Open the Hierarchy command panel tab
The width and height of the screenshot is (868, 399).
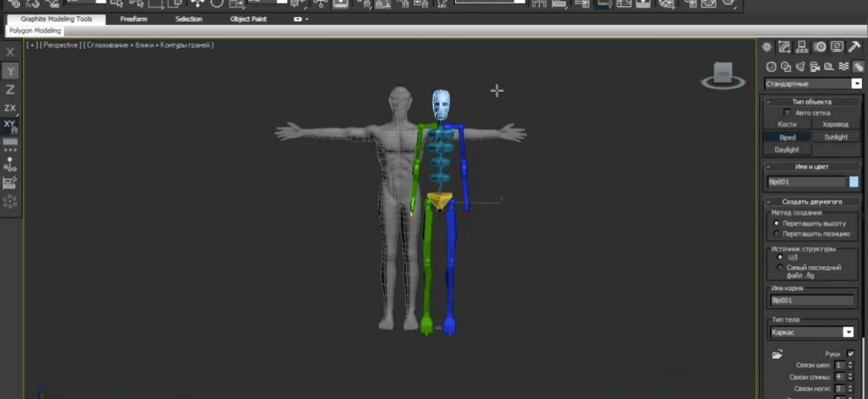click(x=801, y=47)
